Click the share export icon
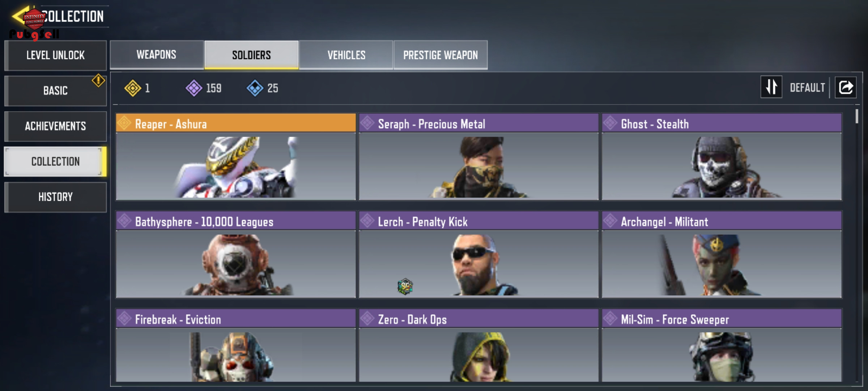The width and height of the screenshot is (868, 391). tap(846, 87)
